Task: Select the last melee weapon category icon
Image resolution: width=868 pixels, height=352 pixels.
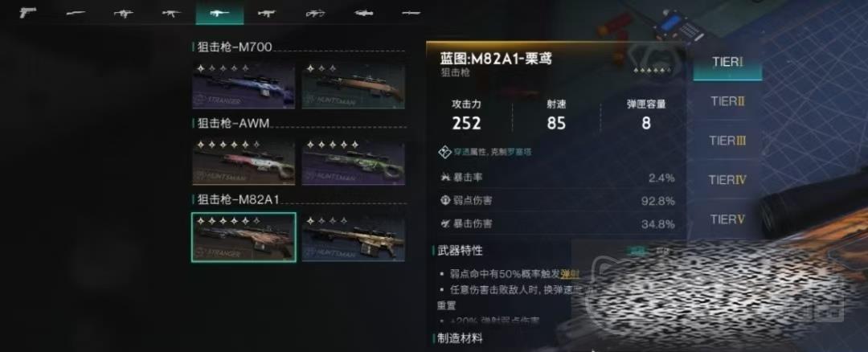Action: (x=411, y=13)
